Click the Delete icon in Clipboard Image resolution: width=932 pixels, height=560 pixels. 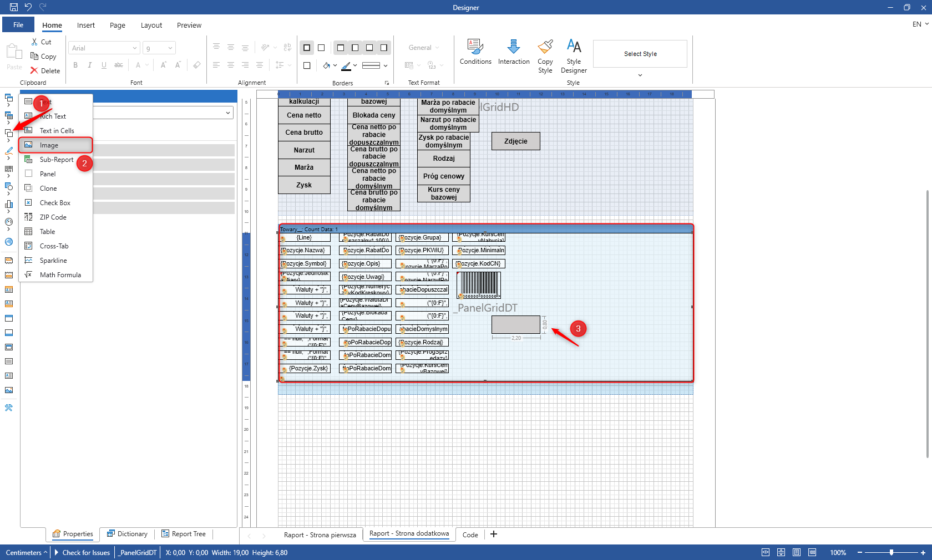(34, 70)
